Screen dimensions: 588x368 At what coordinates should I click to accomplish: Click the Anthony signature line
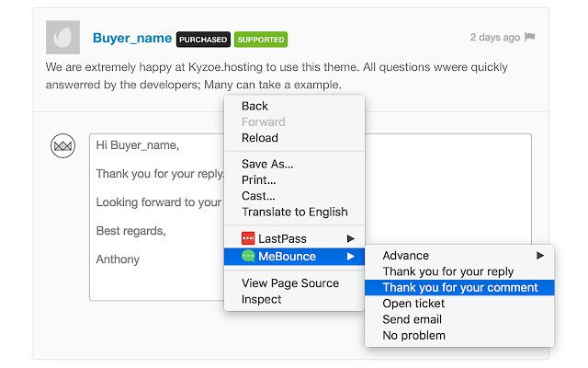(x=118, y=259)
